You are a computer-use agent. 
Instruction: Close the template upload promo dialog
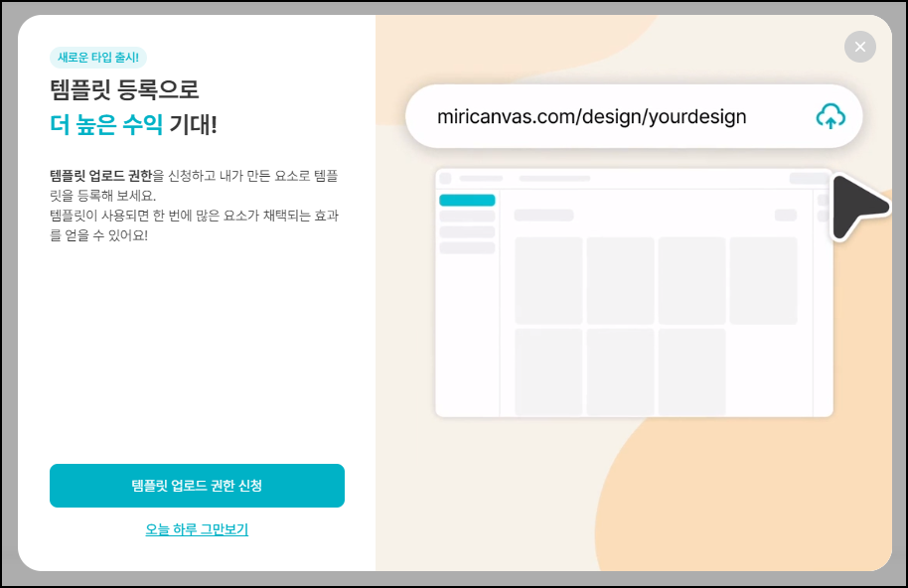point(860,47)
